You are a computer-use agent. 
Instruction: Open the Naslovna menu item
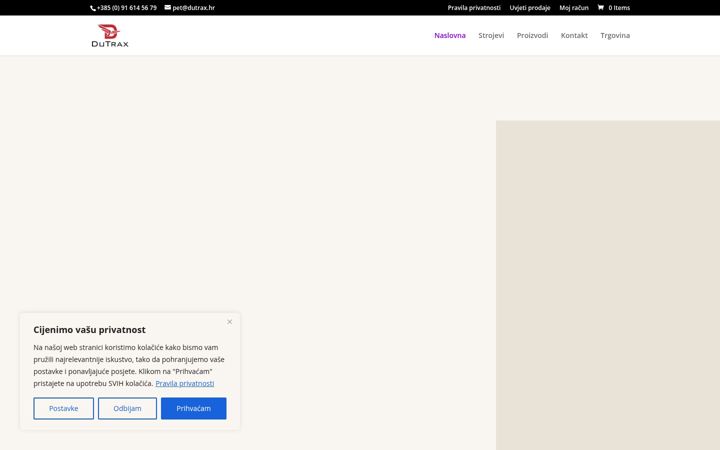450,35
